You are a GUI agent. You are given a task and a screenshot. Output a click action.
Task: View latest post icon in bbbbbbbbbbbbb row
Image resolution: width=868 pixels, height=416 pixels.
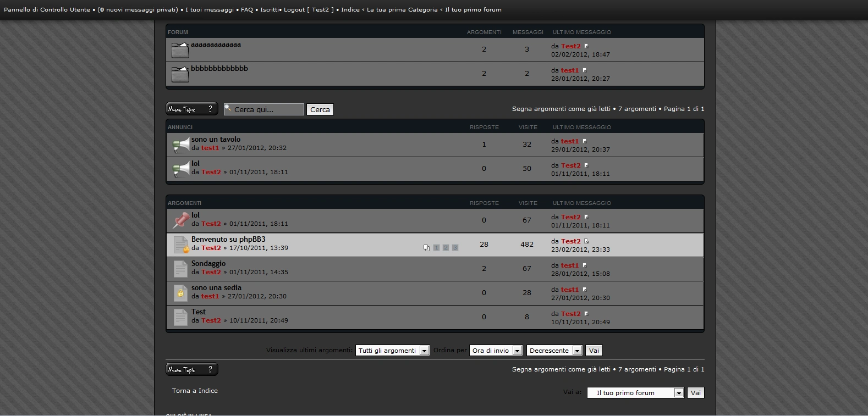pos(584,70)
